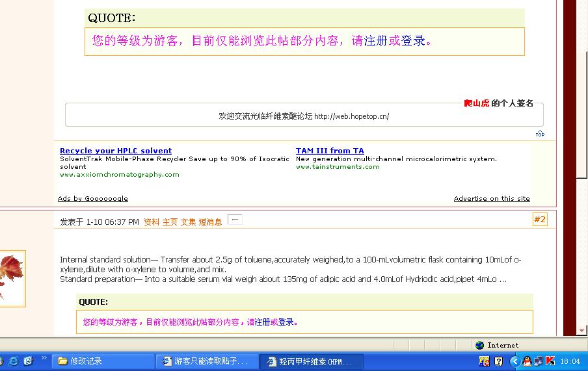
Task: Switch to 羟丙甲纤维素 taskbar window
Action: [311, 361]
